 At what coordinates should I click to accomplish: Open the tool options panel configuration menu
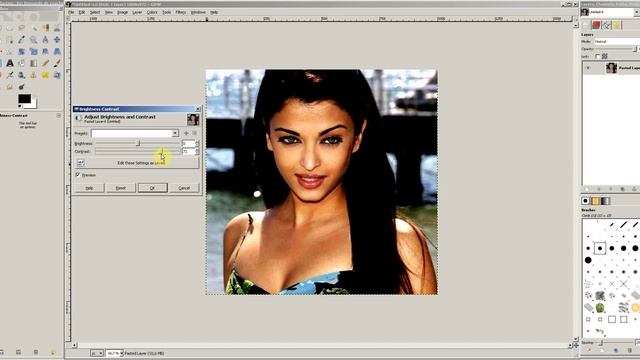point(58,116)
